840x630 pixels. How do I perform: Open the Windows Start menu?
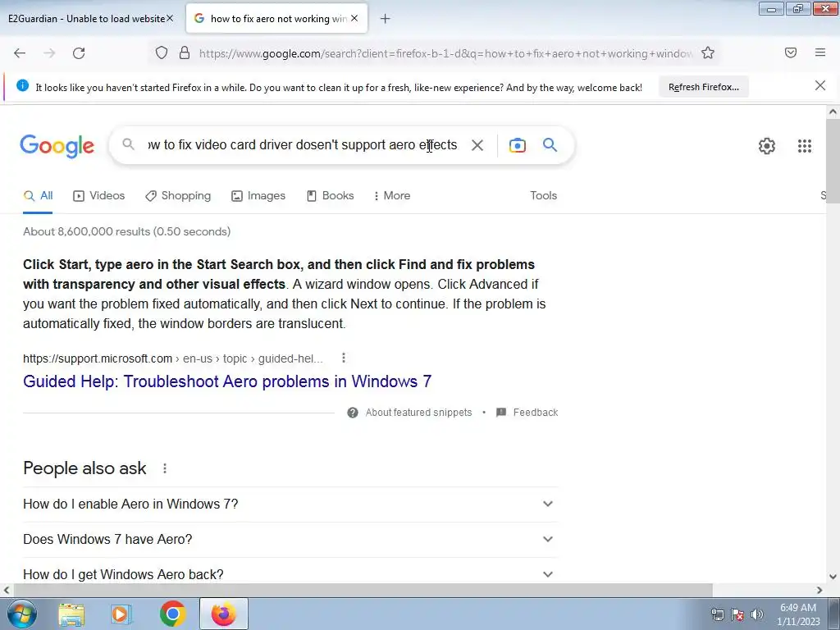22,614
